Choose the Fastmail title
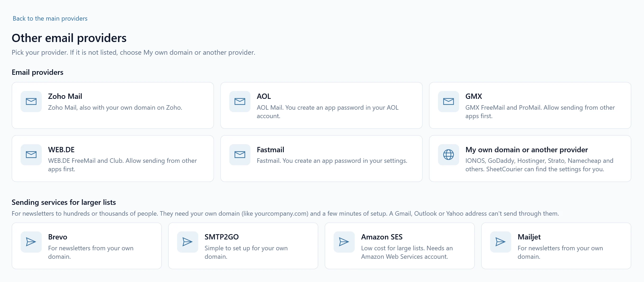The image size is (644, 282). pyautogui.click(x=270, y=150)
